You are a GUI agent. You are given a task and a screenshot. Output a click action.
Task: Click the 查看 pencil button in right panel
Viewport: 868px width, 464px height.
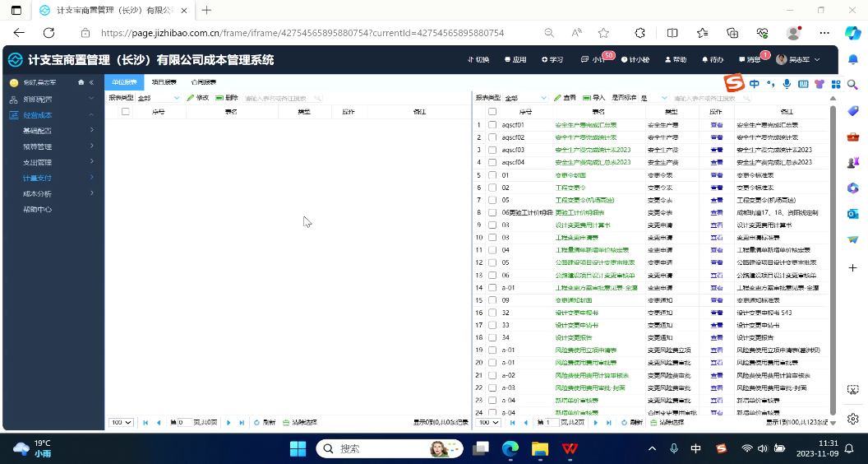[x=566, y=98]
